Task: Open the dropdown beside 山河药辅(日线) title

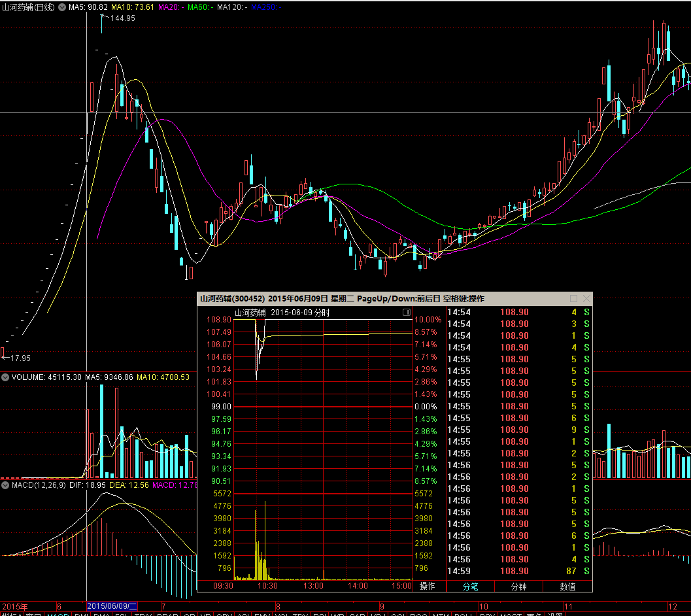Action: [x=63, y=7]
